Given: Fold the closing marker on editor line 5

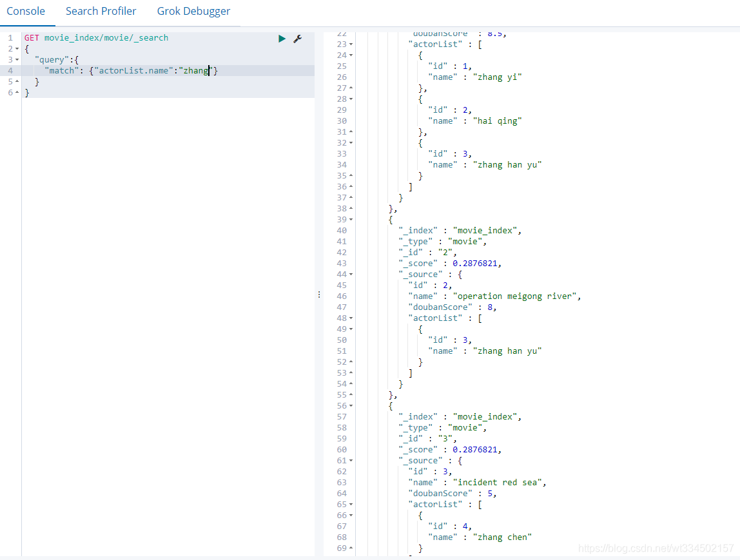Looking at the screenshot, I should click(x=17, y=81).
